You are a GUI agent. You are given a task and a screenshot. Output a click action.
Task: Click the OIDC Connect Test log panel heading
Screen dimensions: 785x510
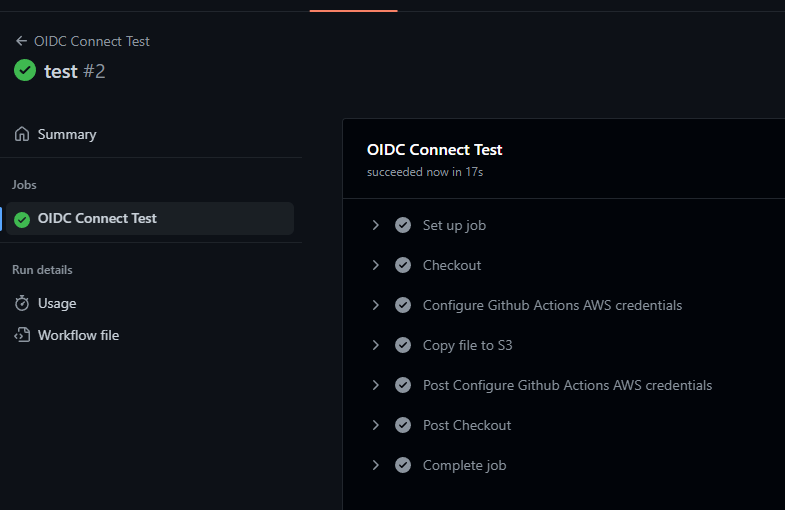434,150
